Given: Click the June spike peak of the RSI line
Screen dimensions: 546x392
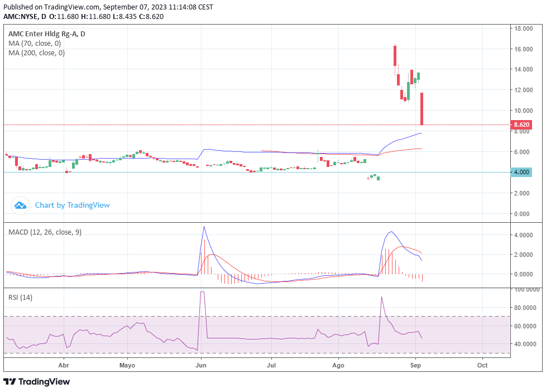Looking at the screenshot, I should point(202,292).
